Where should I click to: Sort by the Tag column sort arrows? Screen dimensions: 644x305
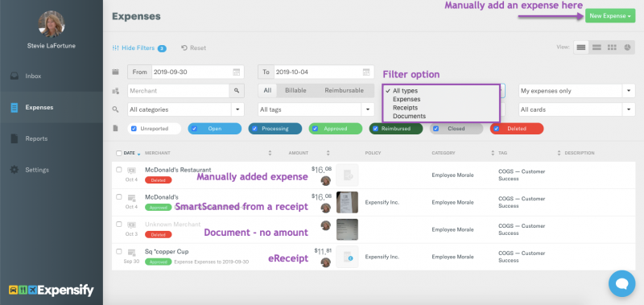559,153
